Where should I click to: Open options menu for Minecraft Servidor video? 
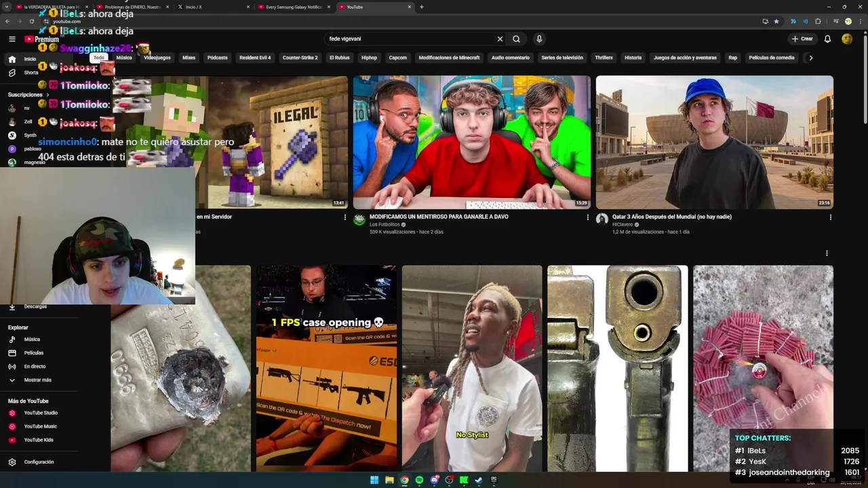click(344, 218)
